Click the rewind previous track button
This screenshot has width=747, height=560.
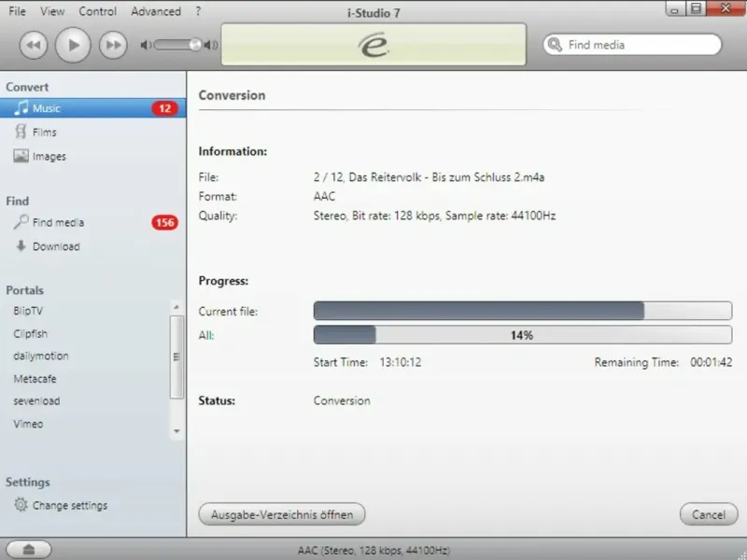34,45
